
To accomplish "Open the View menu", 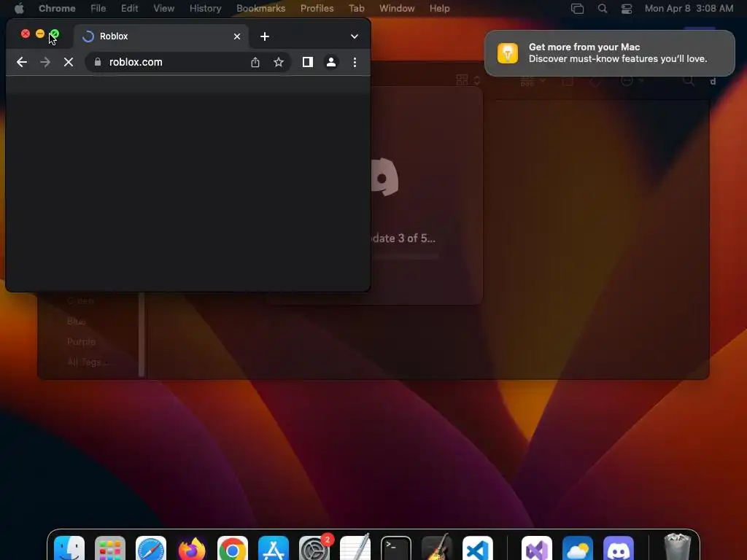I will click(163, 8).
